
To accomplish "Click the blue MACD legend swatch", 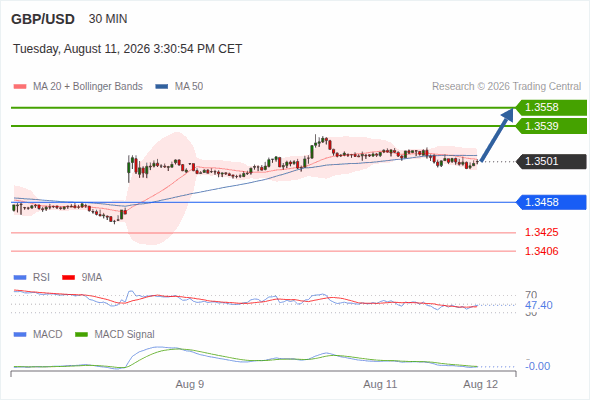I will [20, 335].
